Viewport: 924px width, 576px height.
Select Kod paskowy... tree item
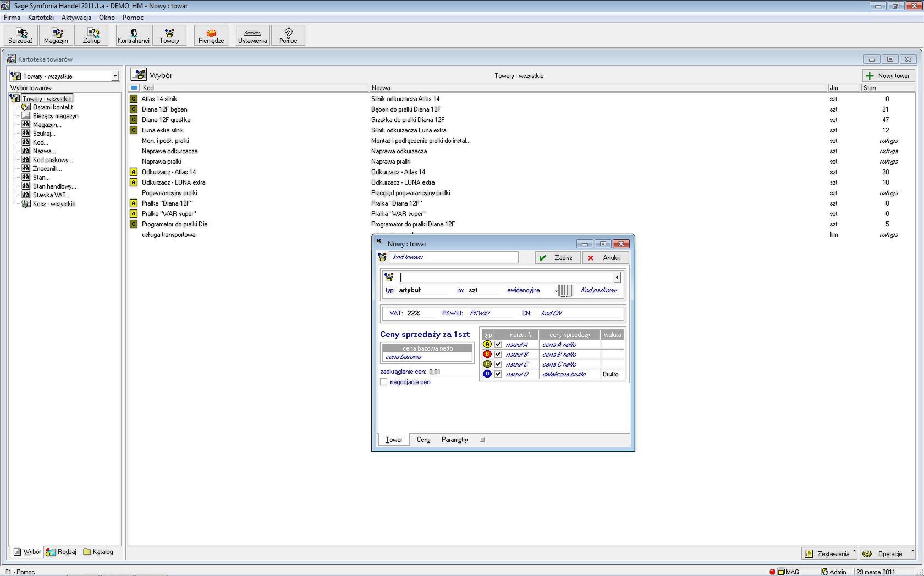point(53,160)
